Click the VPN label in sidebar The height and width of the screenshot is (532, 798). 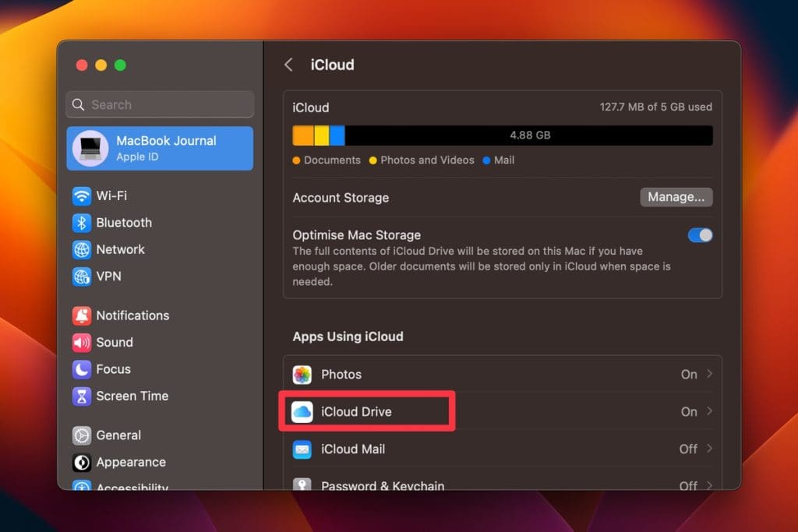pyautogui.click(x=109, y=277)
